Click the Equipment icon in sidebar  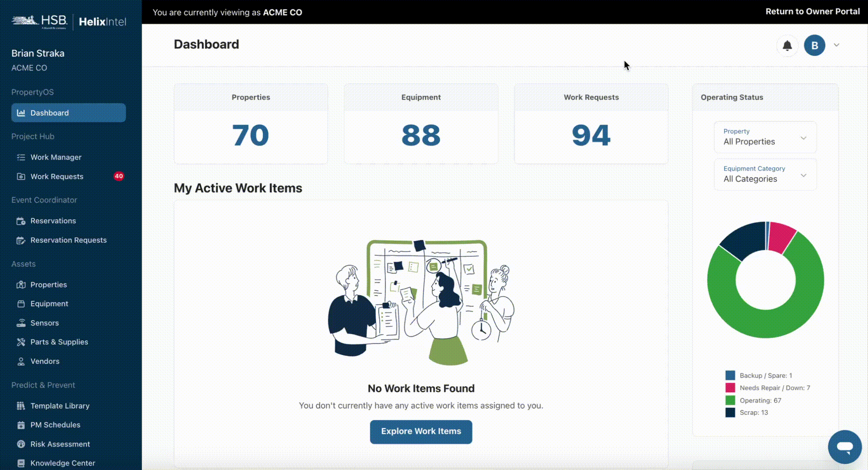(x=21, y=304)
